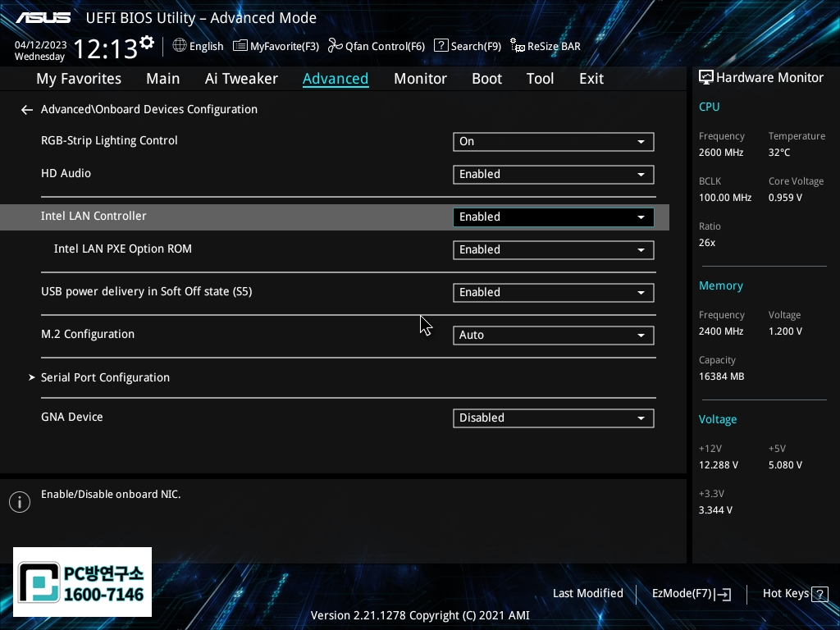Viewport: 840px width, 630px height.
Task: Switch to Boot tab
Action: (486, 79)
